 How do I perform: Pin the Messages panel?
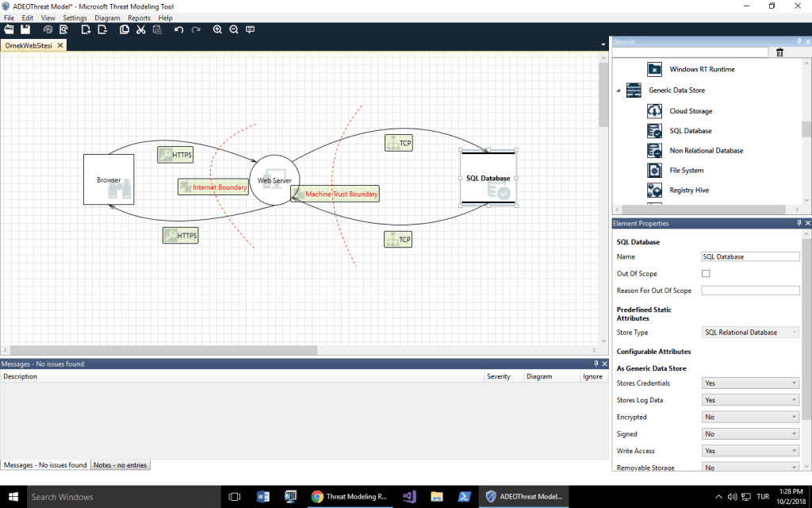pos(596,364)
